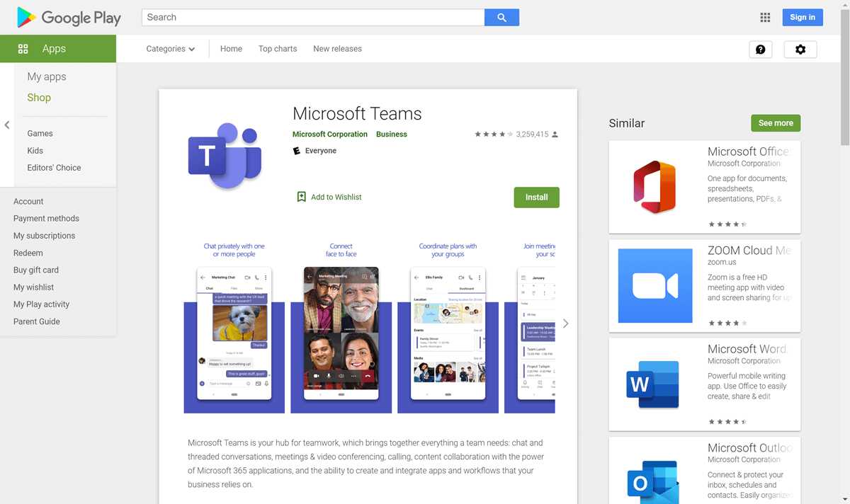Open Editors' Choice in sidebar
This screenshot has width=850, height=504.
tap(54, 168)
